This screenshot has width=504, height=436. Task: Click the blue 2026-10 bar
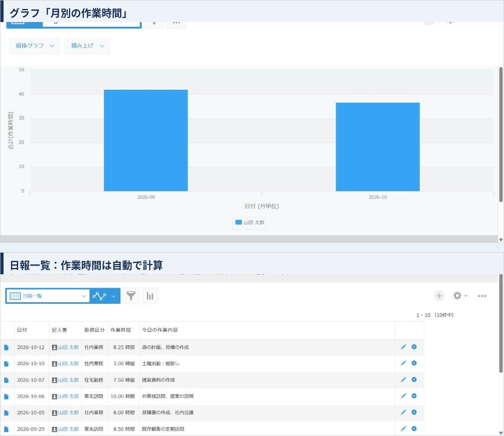378,147
